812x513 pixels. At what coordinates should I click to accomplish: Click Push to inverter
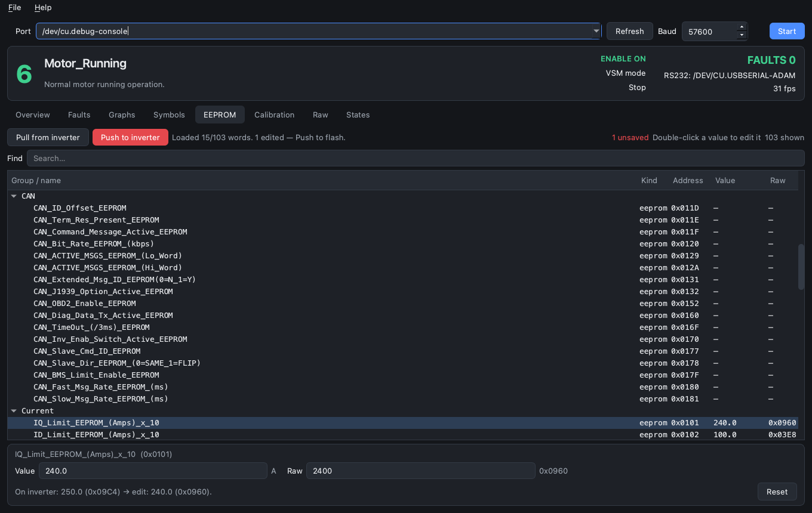click(x=130, y=137)
